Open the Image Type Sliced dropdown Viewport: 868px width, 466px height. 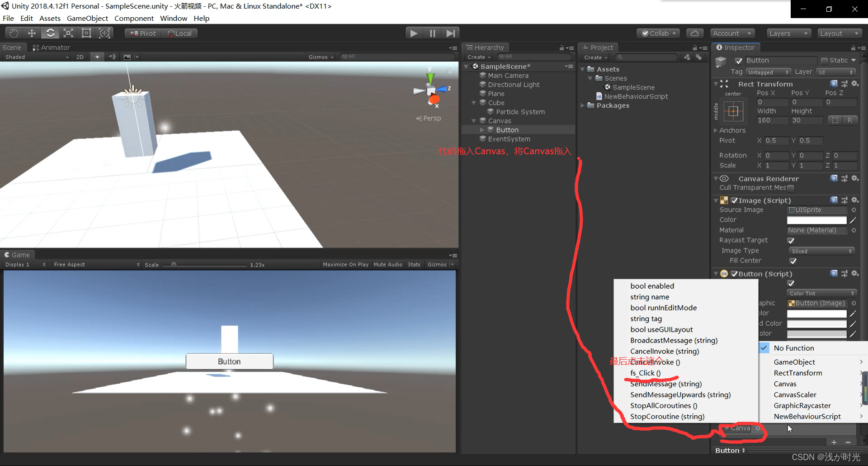point(821,251)
